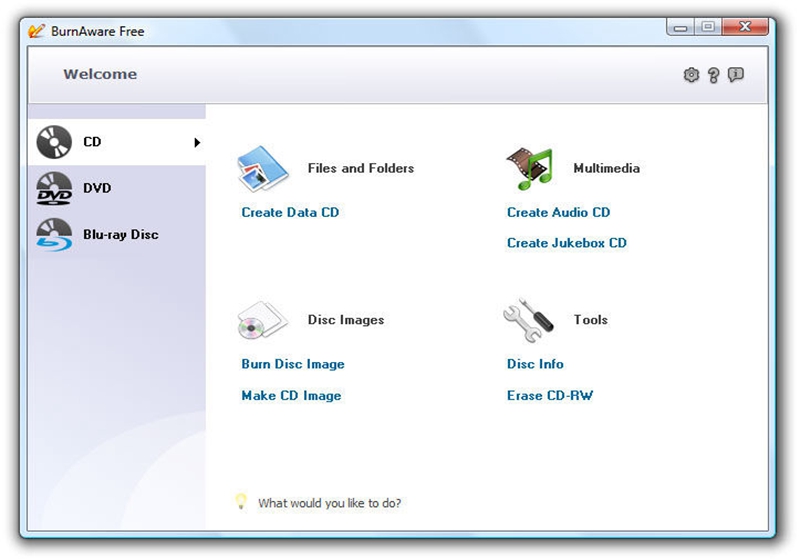This screenshot has height=560, width=800.
Task: Launch Create Jukebox CD
Action: [x=567, y=243]
